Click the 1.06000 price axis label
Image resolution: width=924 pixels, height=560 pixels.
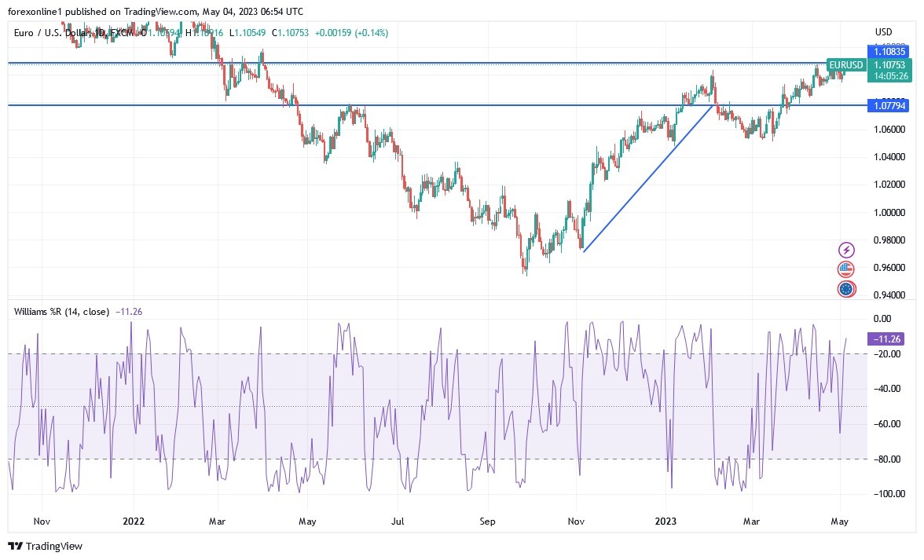[x=889, y=130]
